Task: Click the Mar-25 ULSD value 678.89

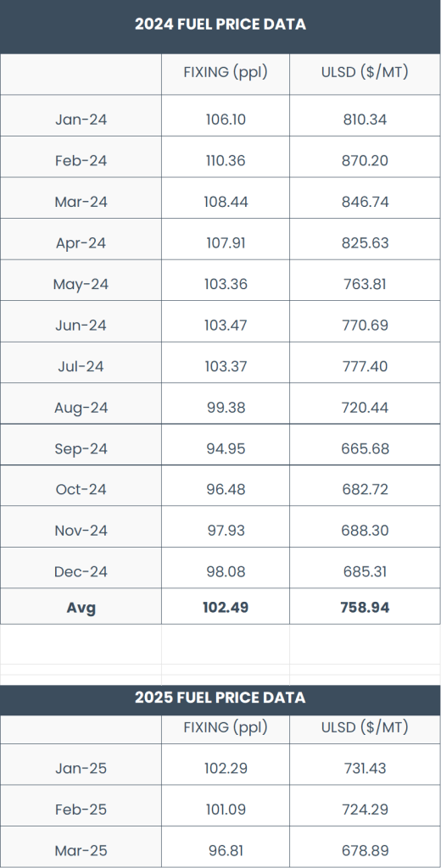Action: (365, 850)
